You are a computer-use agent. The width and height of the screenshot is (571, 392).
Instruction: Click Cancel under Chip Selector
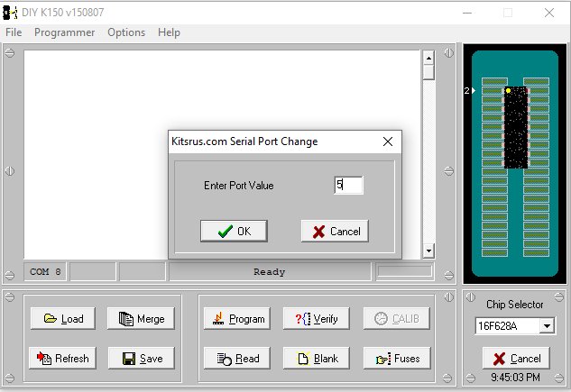pyautogui.click(x=516, y=358)
